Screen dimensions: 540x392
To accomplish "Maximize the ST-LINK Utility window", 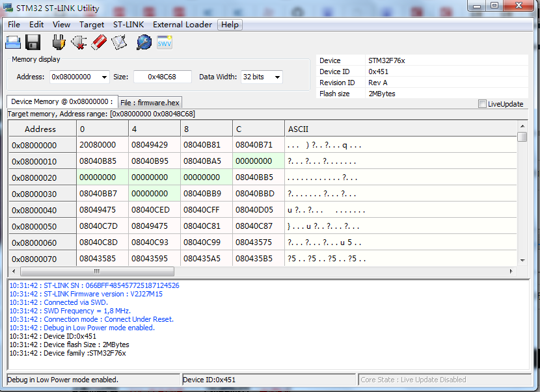I will point(494,5).
